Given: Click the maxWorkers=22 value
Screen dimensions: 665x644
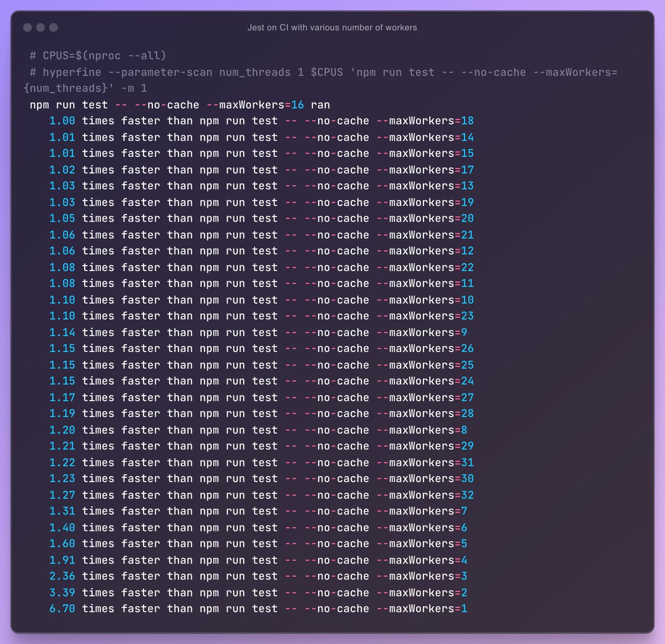Looking at the screenshot, I should (x=467, y=268).
